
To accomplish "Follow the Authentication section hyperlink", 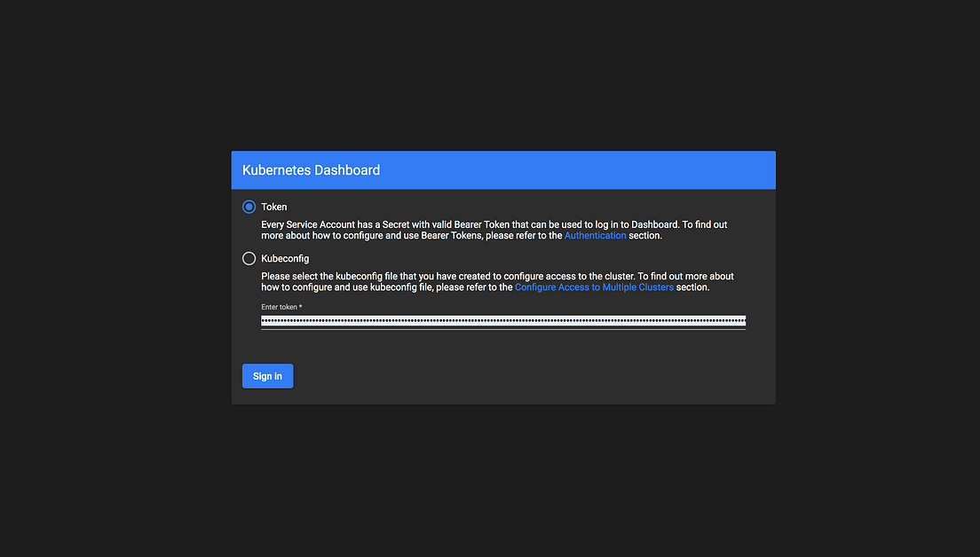I will pyautogui.click(x=596, y=235).
